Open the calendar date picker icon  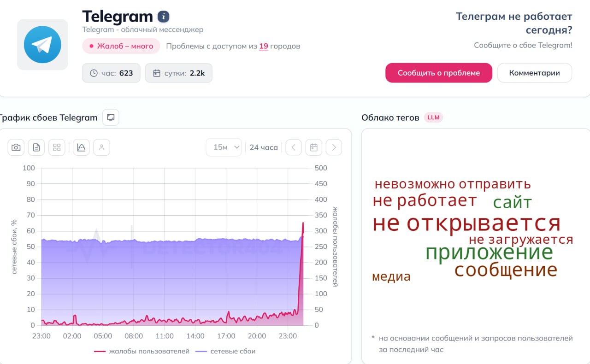click(313, 147)
